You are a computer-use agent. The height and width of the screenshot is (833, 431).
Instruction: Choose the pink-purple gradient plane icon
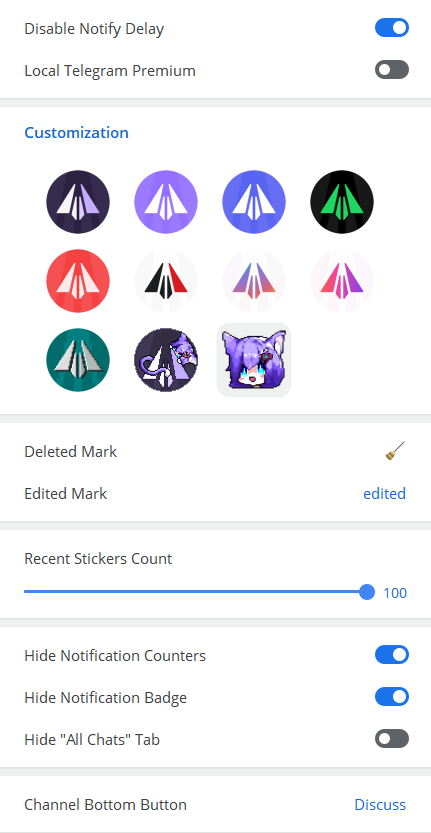click(342, 281)
